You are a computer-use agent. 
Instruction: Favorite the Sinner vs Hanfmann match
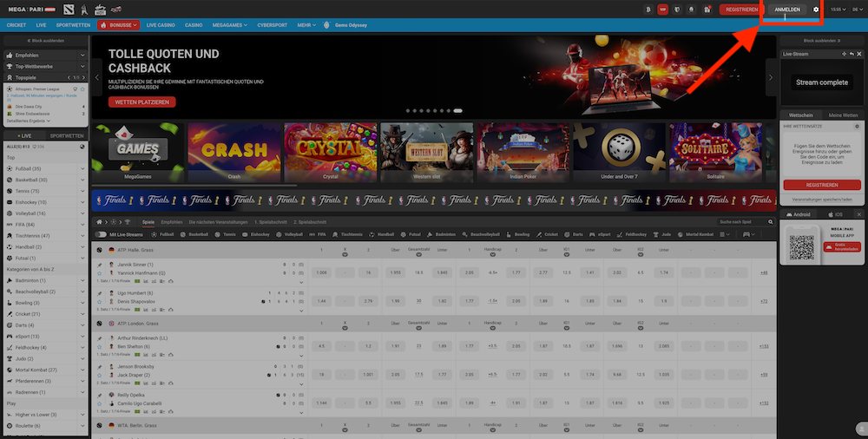[100, 273]
